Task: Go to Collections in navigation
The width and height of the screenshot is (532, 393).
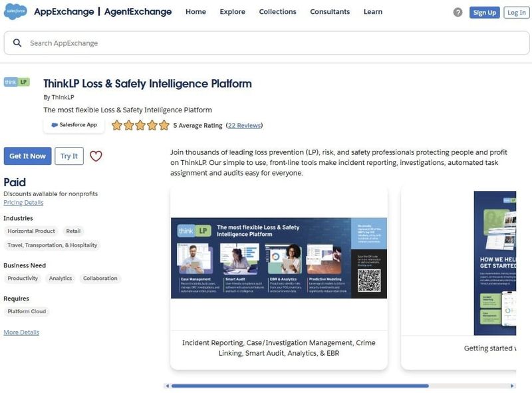Action: click(x=277, y=12)
